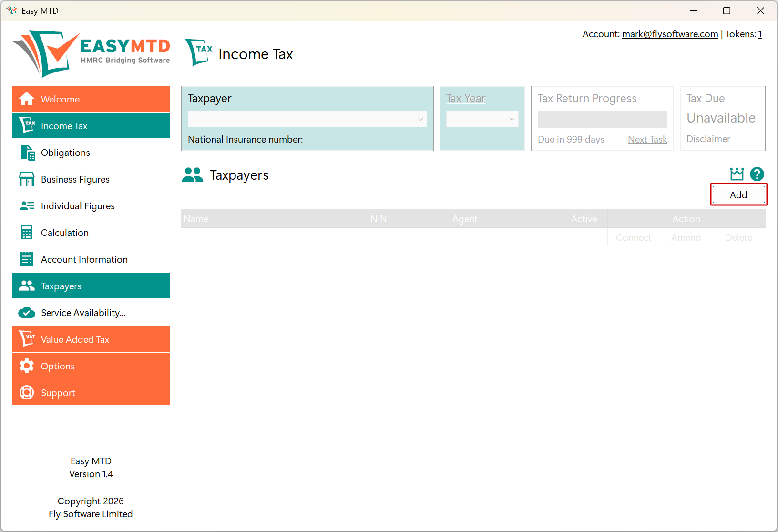Click the Tokens count link

(760, 34)
